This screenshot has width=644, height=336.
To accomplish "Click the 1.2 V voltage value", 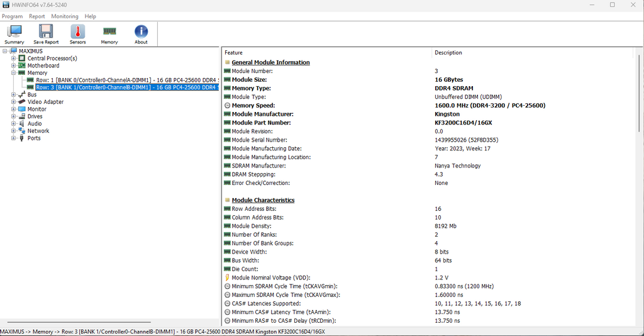I will tap(441, 277).
